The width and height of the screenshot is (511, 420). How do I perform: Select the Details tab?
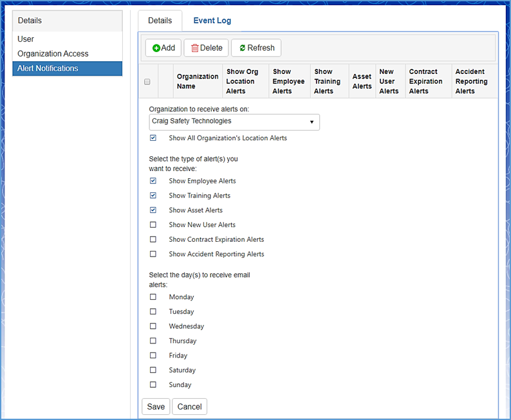(160, 21)
